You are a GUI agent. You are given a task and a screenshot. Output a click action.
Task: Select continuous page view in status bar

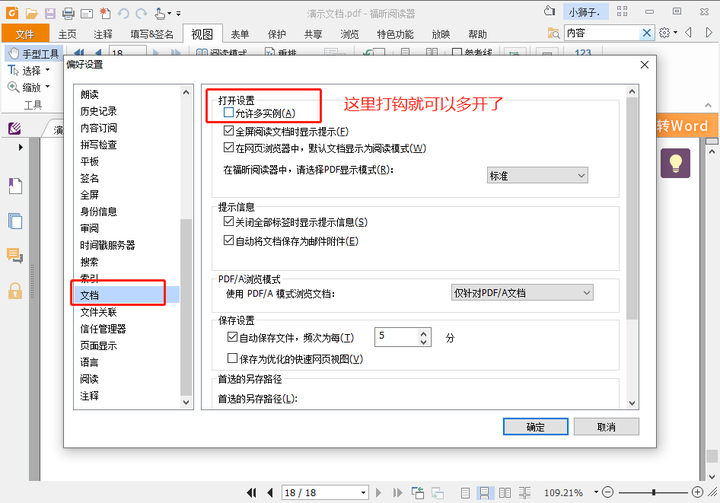pos(484,493)
